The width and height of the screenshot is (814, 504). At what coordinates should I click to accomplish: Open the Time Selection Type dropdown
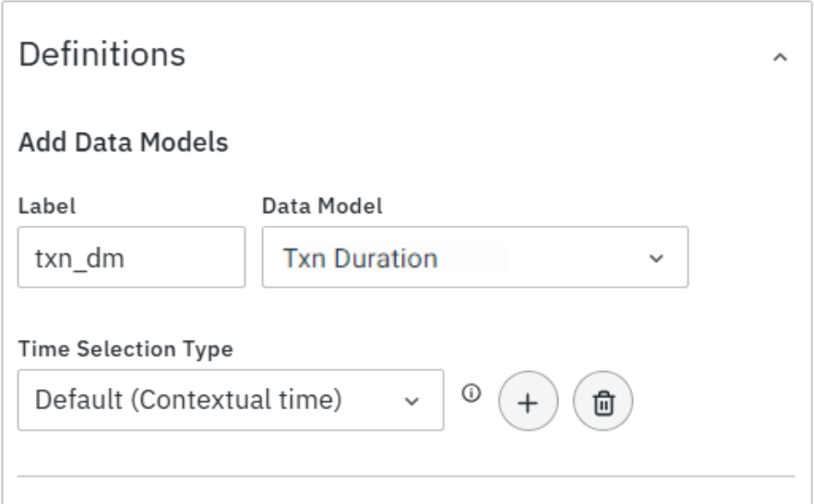tap(230, 401)
